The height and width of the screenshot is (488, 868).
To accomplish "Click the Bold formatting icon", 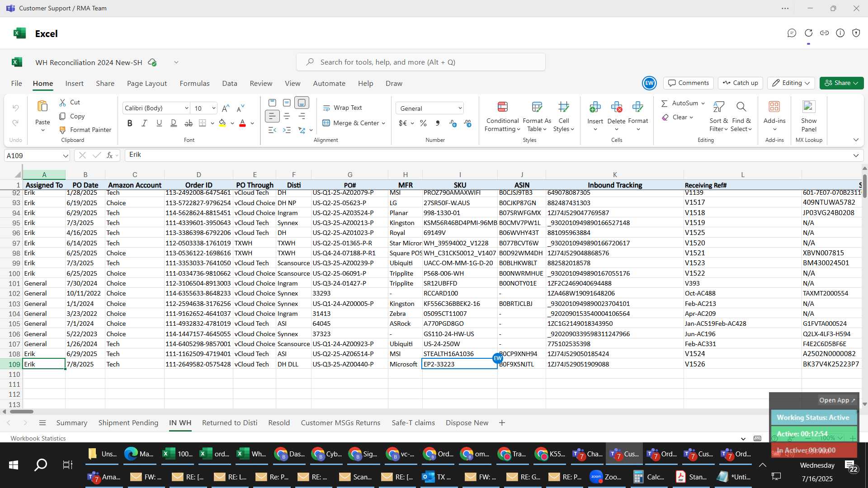I will [x=130, y=123].
